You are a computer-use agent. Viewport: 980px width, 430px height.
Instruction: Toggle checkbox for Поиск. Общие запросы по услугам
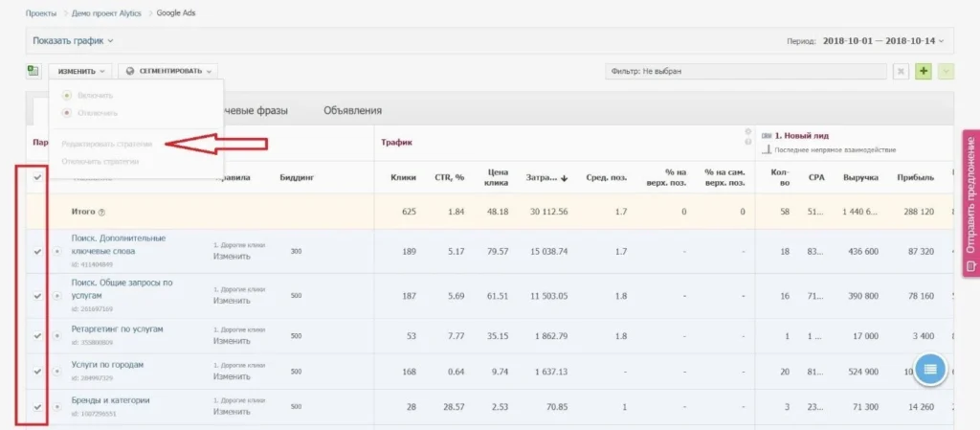pyautogui.click(x=37, y=296)
